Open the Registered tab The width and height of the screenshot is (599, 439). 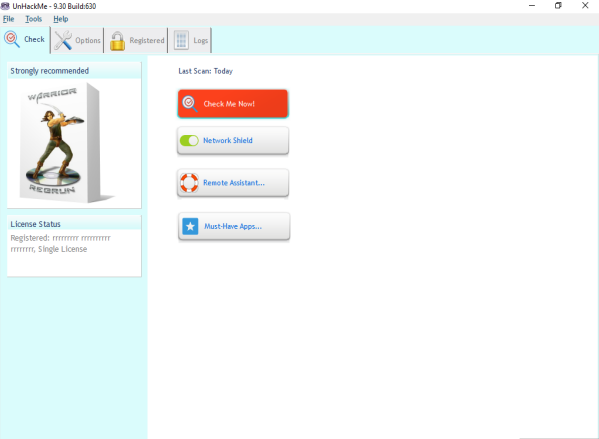tap(136, 40)
